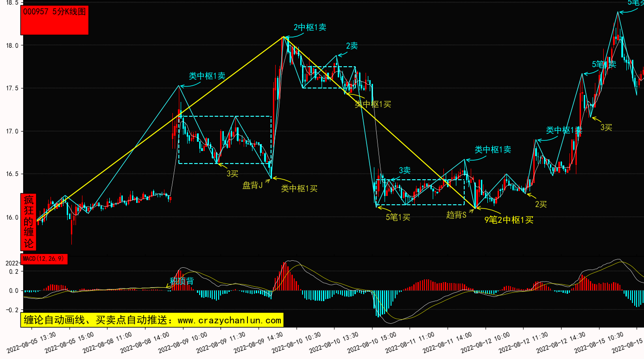Select the 5笔1买 buy signal label
This screenshot has height=359, width=644.
pos(398,217)
